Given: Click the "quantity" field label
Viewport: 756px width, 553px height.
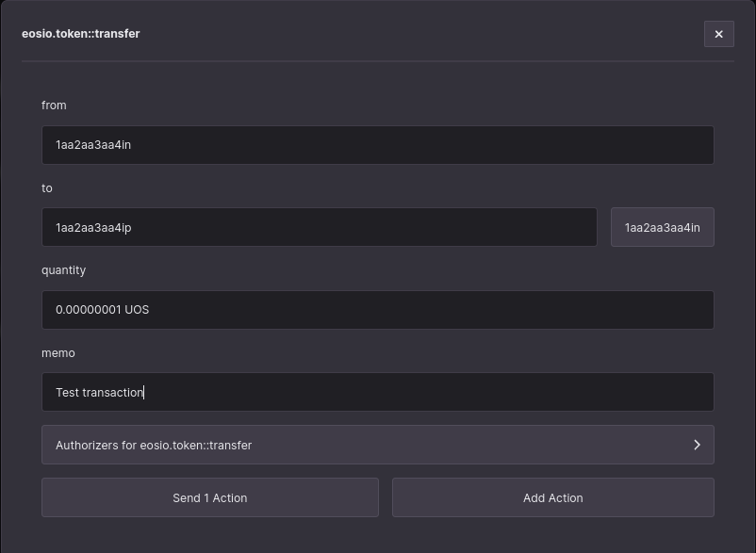Looking at the screenshot, I should click(64, 270).
